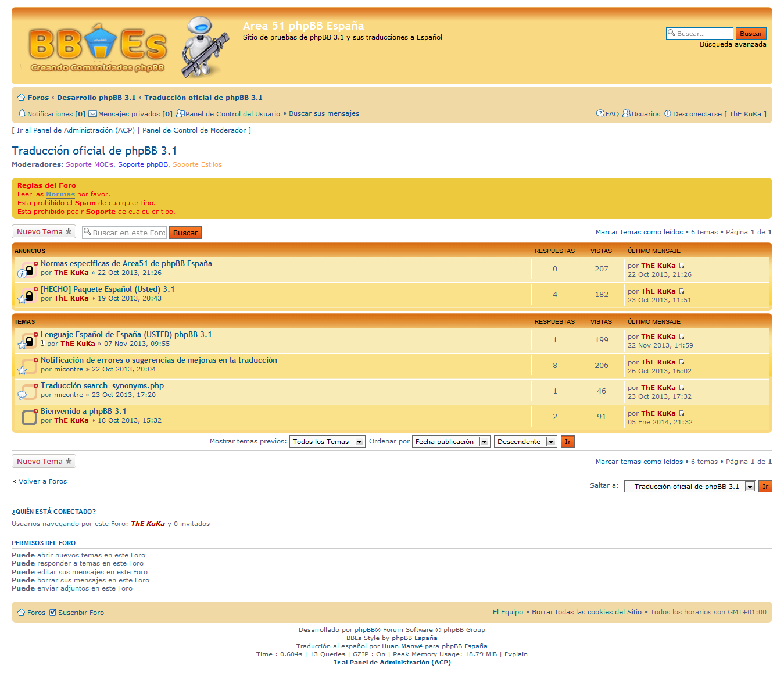Screen dimensions: 784x676
Task: Click orange Buscar button beside forum search
Action: point(185,233)
